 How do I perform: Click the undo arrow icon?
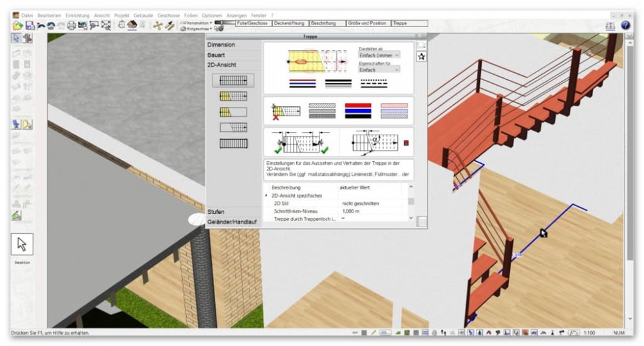pyautogui.click(x=41, y=26)
